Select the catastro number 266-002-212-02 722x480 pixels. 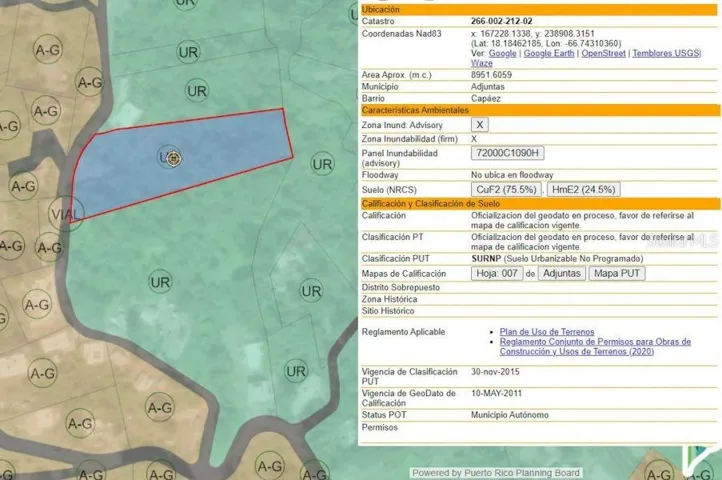click(x=501, y=21)
